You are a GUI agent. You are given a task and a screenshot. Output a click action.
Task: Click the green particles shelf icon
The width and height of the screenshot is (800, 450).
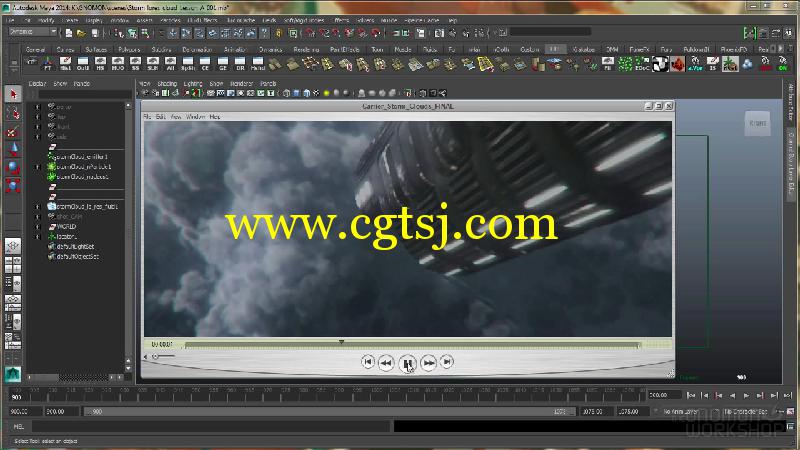[x=625, y=64]
